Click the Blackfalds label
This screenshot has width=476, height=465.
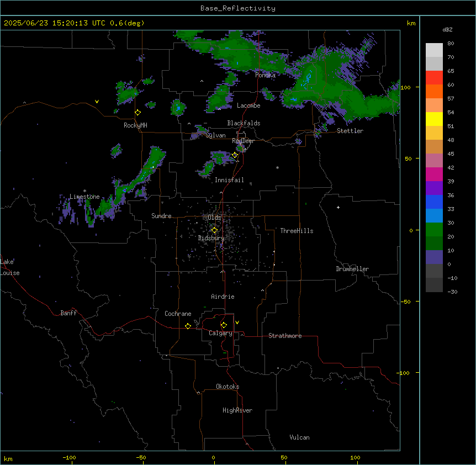coord(244,123)
